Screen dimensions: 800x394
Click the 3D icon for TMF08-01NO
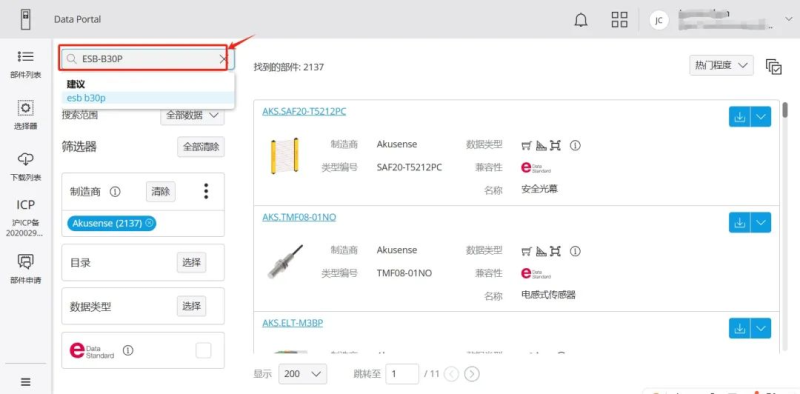555,251
